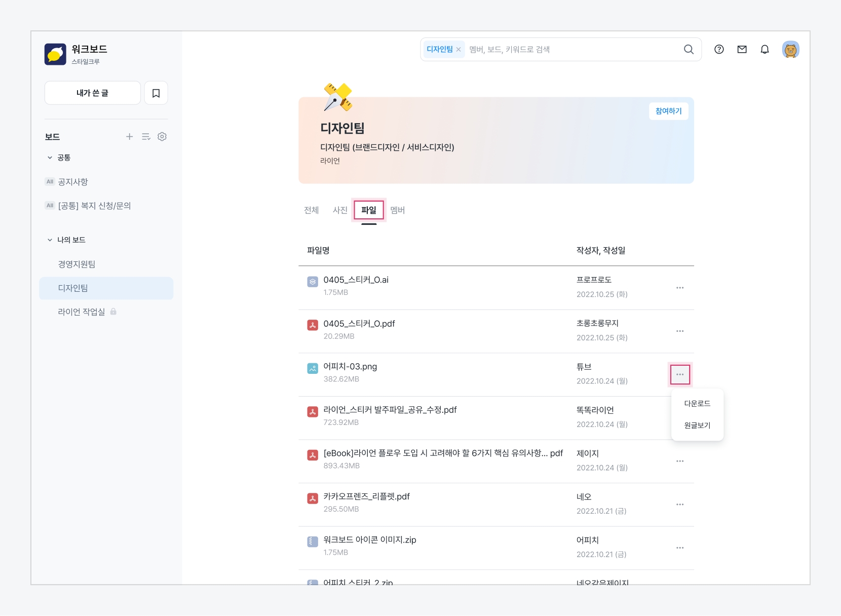Collapse the 공통 board group
This screenshot has height=616, width=841.
(50, 158)
